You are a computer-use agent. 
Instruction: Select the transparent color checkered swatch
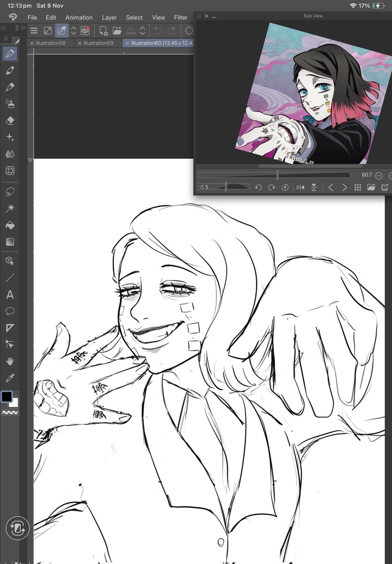tap(10, 412)
